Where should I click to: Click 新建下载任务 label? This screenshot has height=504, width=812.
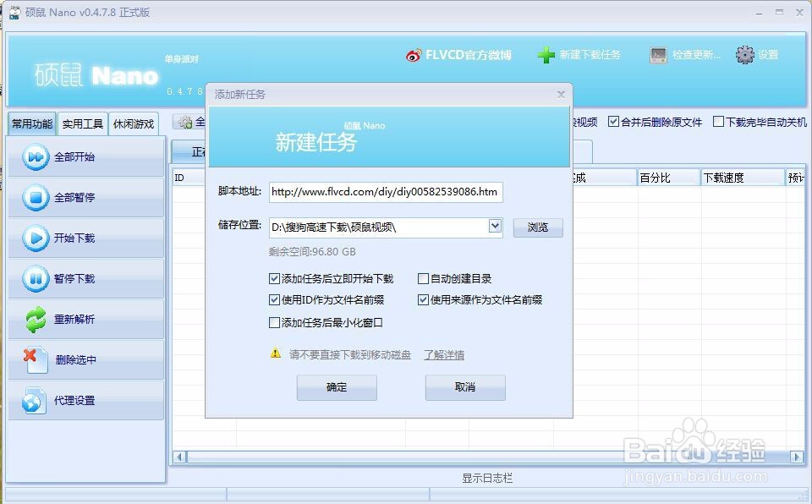click(x=590, y=55)
